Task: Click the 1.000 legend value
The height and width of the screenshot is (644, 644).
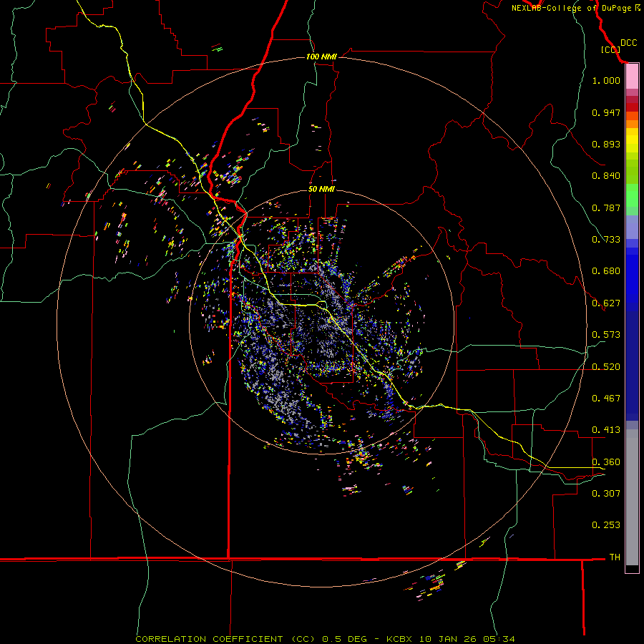Action: point(606,80)
